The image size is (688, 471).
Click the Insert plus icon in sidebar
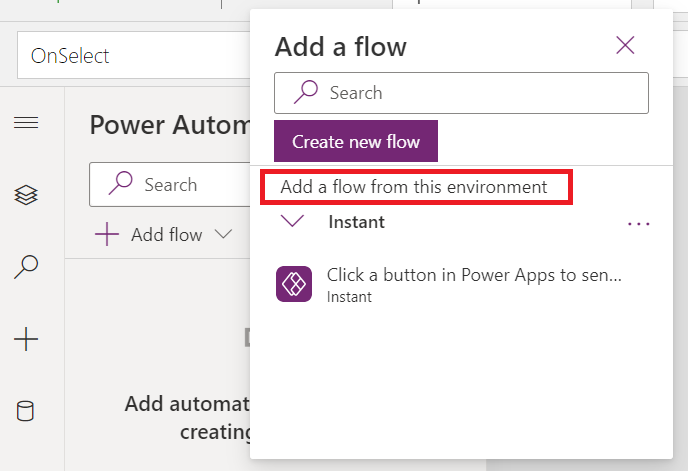(26, 339)
